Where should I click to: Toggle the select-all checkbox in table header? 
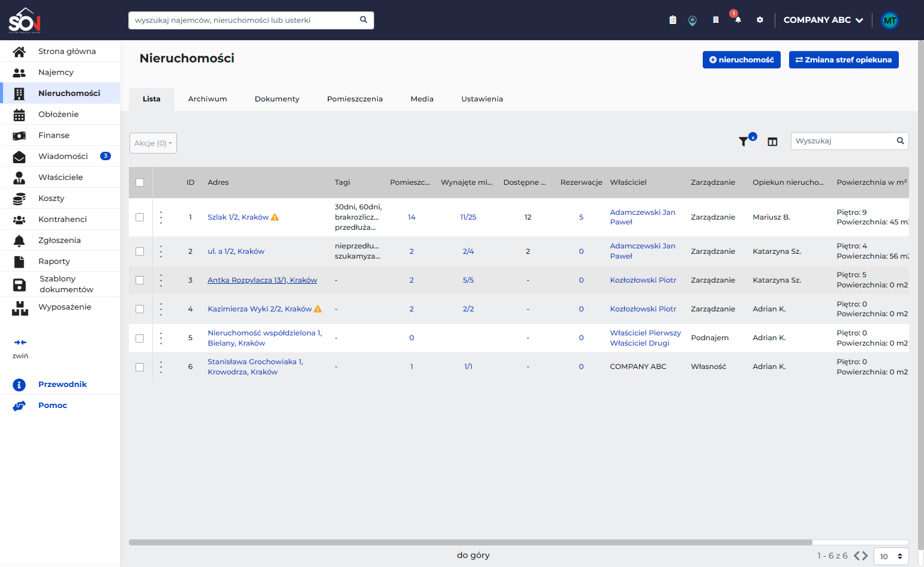[140, 182]
